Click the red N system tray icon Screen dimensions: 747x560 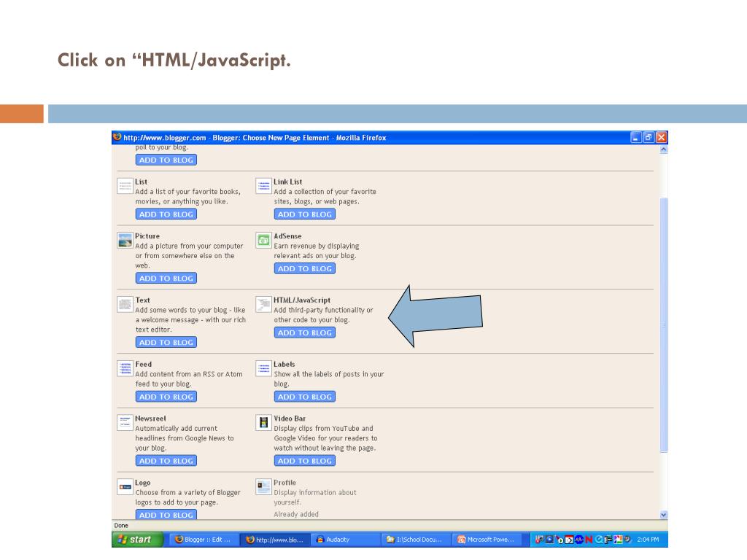[x=589, y=540]
